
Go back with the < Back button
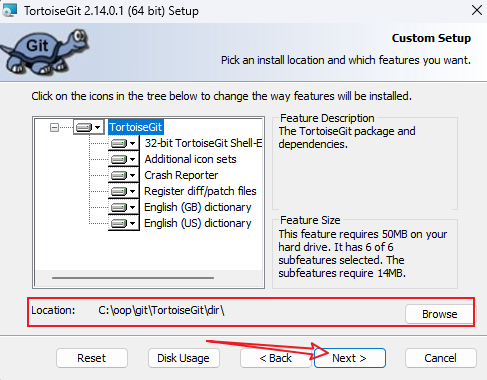point(275,358)
